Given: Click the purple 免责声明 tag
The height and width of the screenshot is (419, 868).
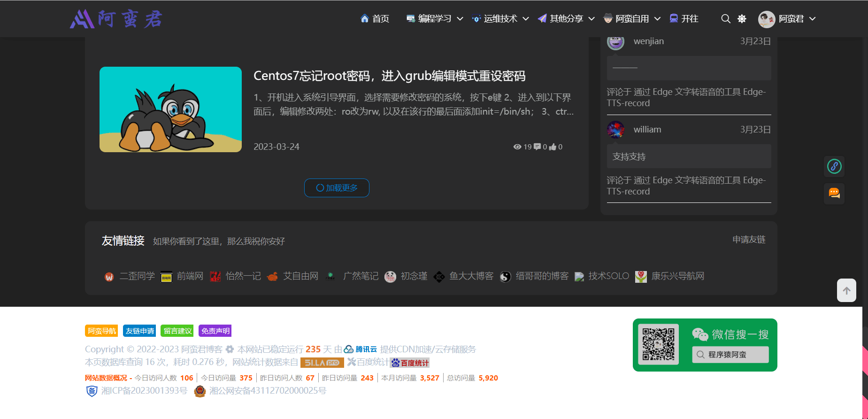Looking at the screenshot, I should click(x=215, y=331).
